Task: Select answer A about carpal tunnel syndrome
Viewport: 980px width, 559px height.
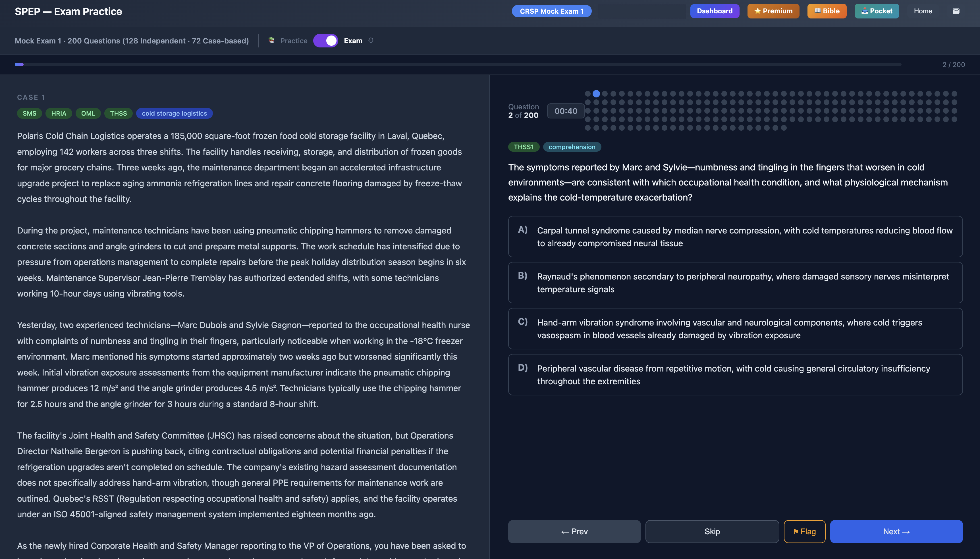Action: [735, 237]
